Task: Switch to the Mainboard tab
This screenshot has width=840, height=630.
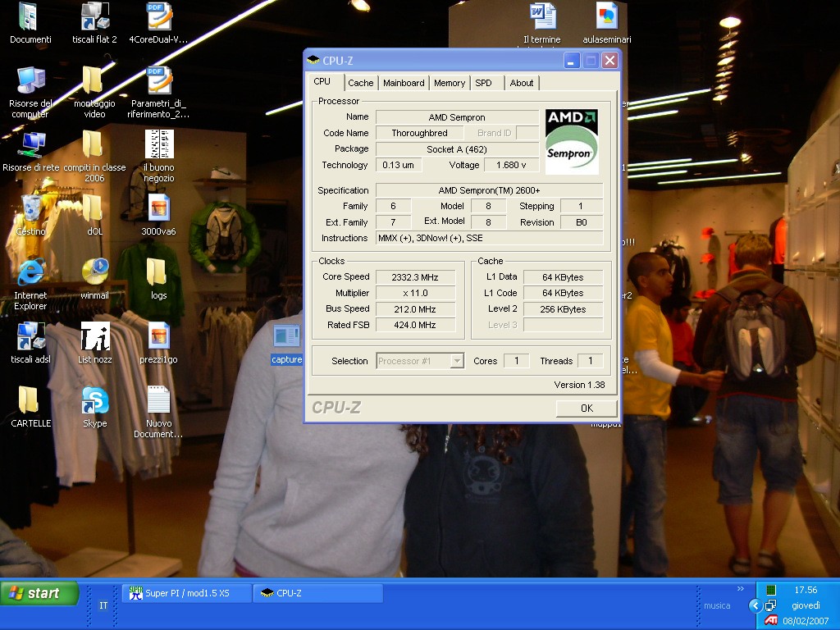Action: pyautogui.click(x=404, y=83)
